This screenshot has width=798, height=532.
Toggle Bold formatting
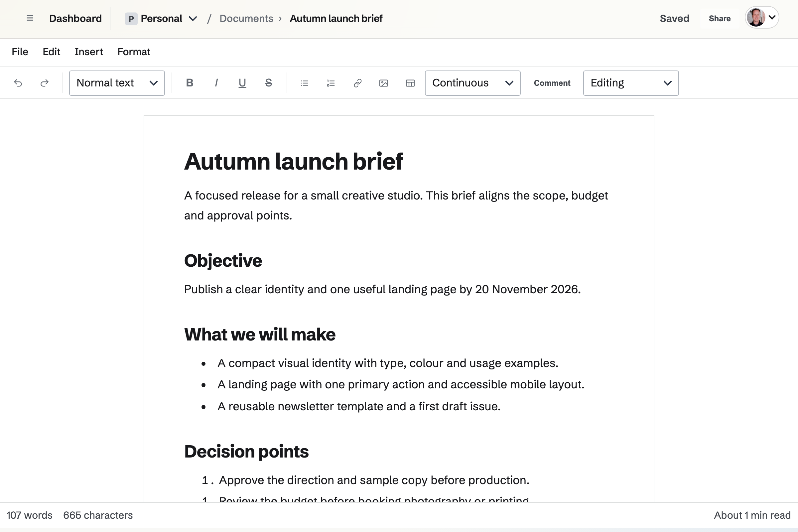click(190, 83)
